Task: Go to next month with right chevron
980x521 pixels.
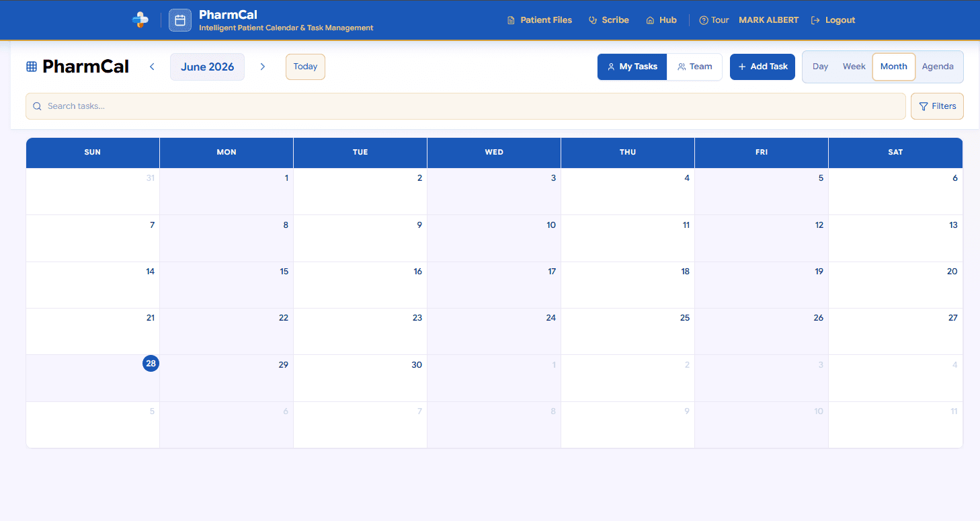Action: tap(263, 67)
